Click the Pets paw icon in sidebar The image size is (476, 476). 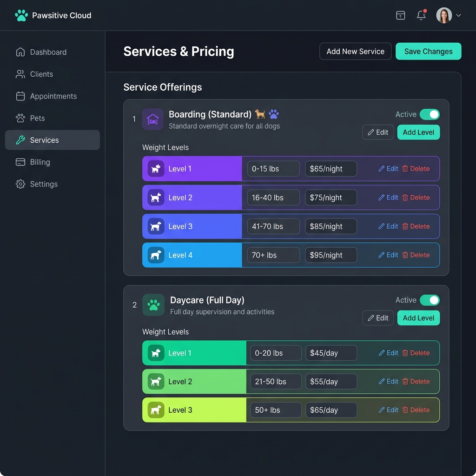pos(20,118)
